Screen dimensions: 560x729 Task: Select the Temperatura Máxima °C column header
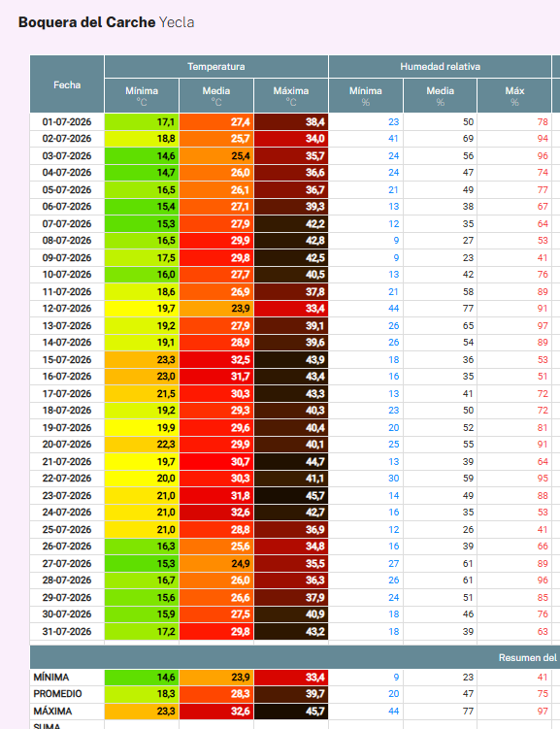pyautogui.click(x=291, y=96)
